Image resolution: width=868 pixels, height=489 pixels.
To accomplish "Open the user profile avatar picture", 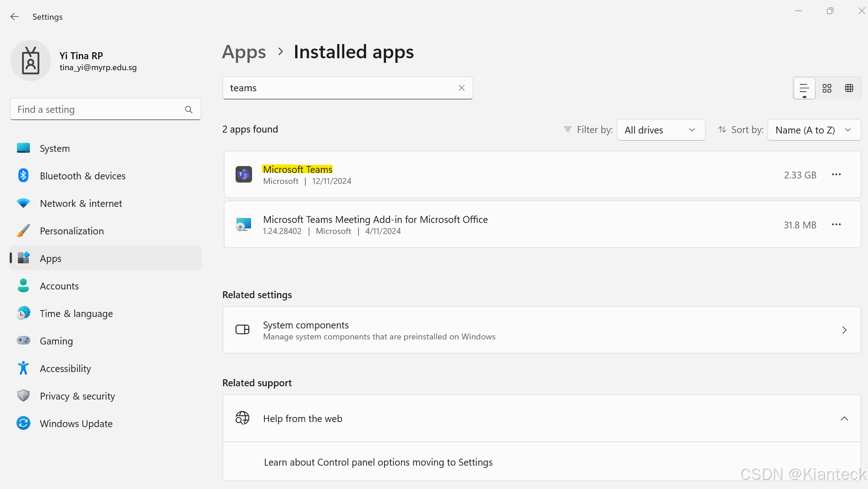I will 31,61.
